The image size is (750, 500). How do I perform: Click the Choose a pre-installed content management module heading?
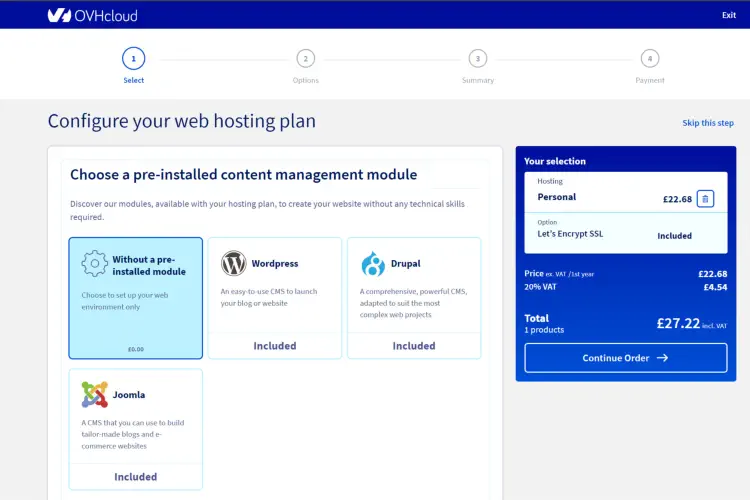(x=243, y=175)
